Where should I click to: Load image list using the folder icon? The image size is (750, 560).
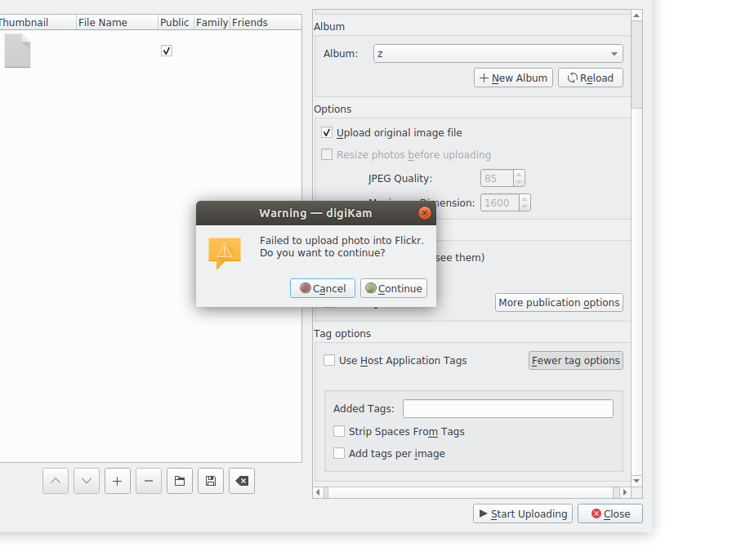point(180,482)
